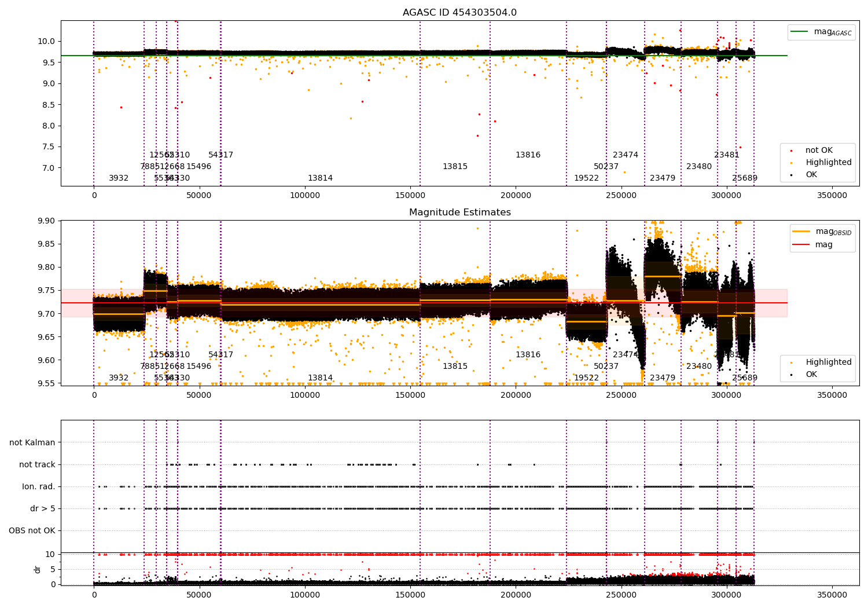This screenshot has width=868, height=608.
Task: Click obsid label 25689 in the top plot
Action: pos(745,178)
